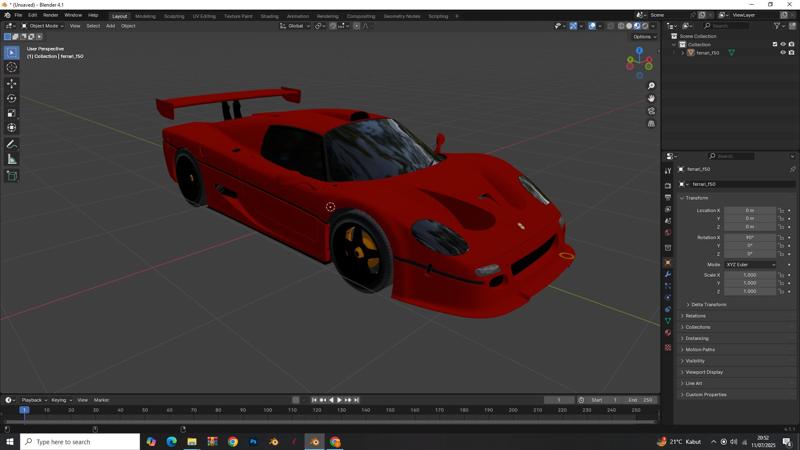Open the Render menu
Viewport: 800px width, 450px height.
[x=51, y=15]
